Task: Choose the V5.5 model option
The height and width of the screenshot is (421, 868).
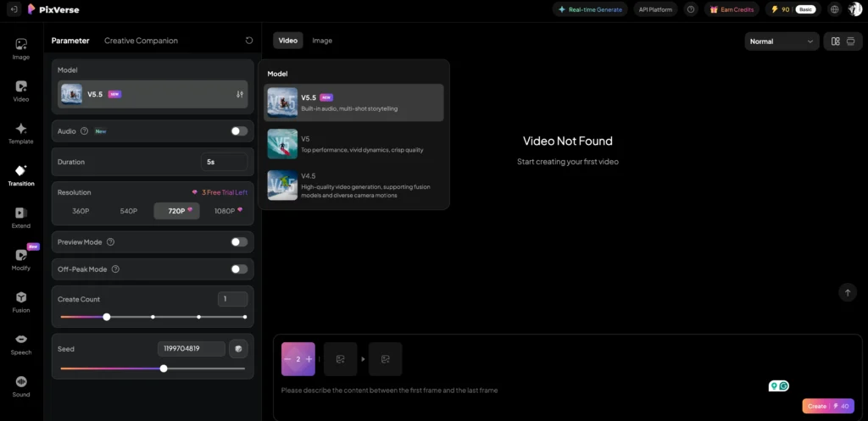Action: 353,102
